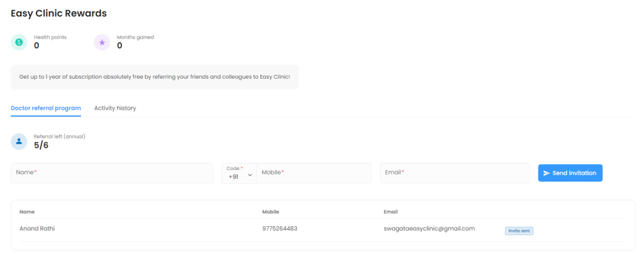
Task: Click into the Mobile number field
Action: [313, 173]
